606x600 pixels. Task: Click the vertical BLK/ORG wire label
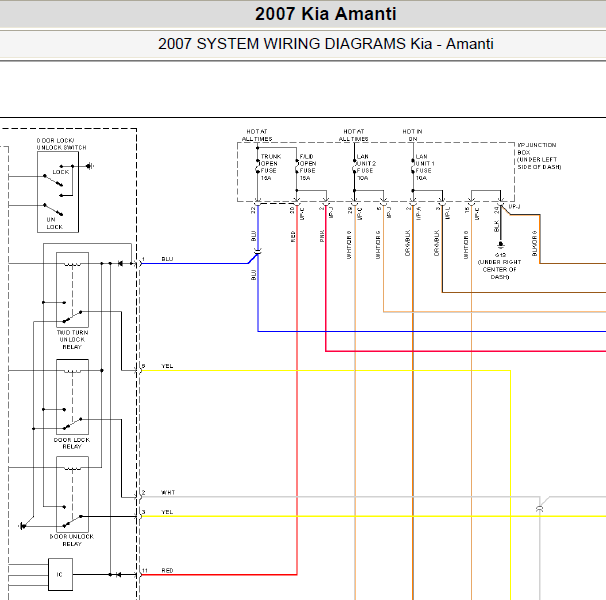coord(535,243)
